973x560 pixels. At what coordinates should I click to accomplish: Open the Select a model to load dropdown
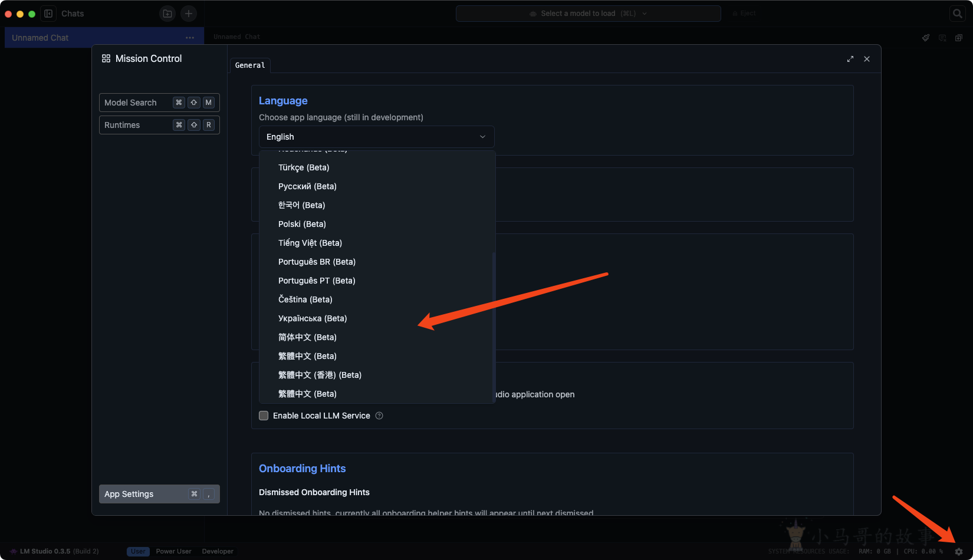click(x=588, y=14)
